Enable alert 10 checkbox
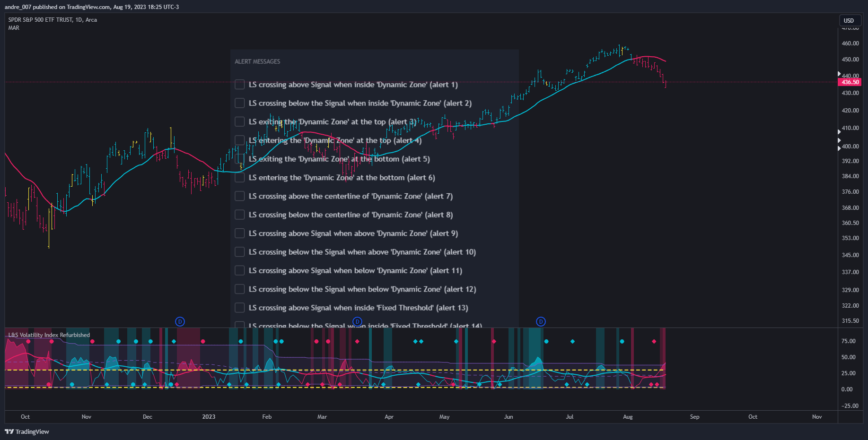868x440 pixels. (x=240, y=252)
